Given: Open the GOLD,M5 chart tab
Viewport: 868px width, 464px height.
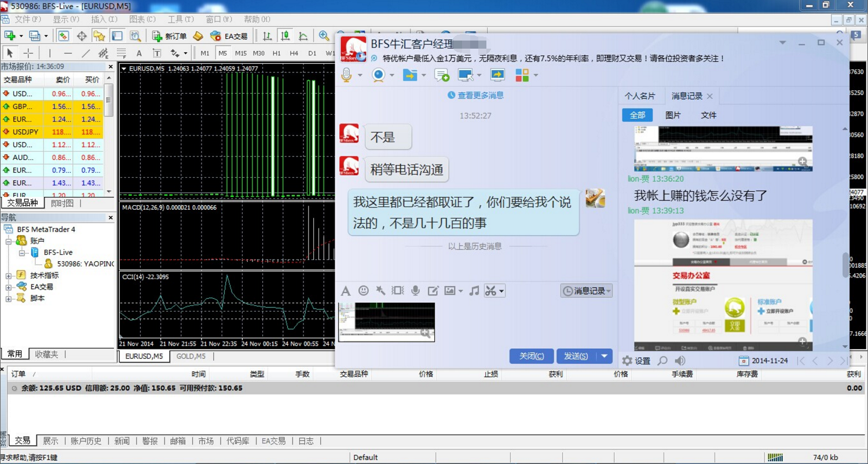Looking at the screenshot, I should 191,356.
